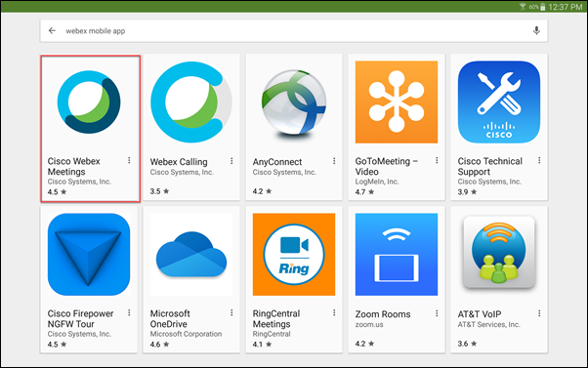
Task: Open the Webex Calling app icon
Action: click(191, 102)
